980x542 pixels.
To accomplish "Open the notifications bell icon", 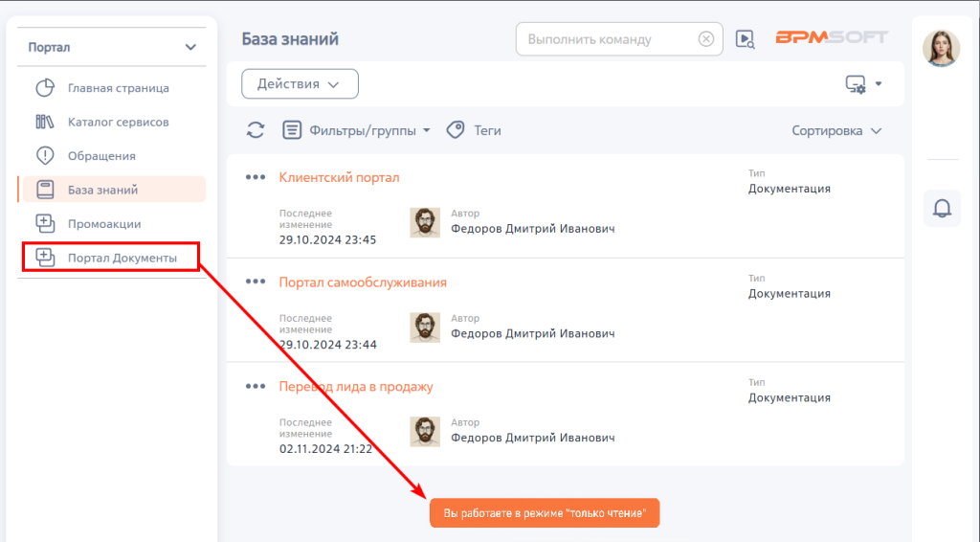I will pyautogui.click(x=942, y=208).
